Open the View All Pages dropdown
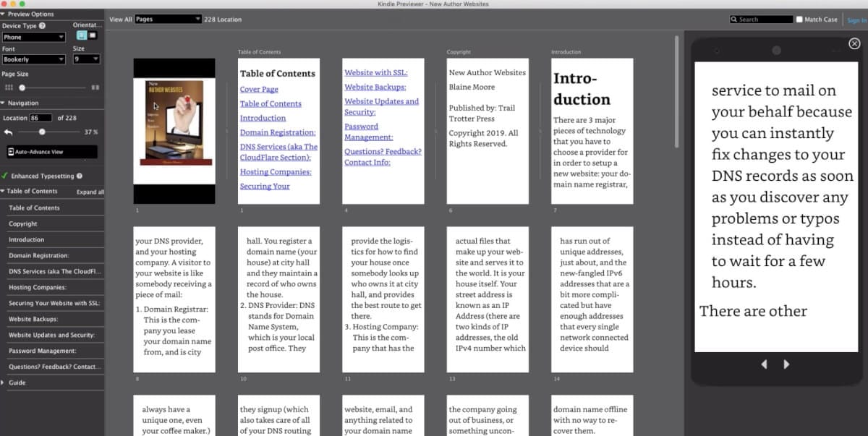 (x=168, y=20)
